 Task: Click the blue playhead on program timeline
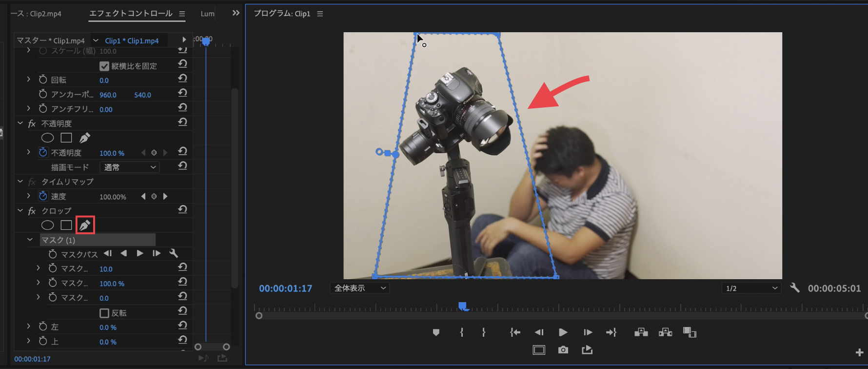462,306
